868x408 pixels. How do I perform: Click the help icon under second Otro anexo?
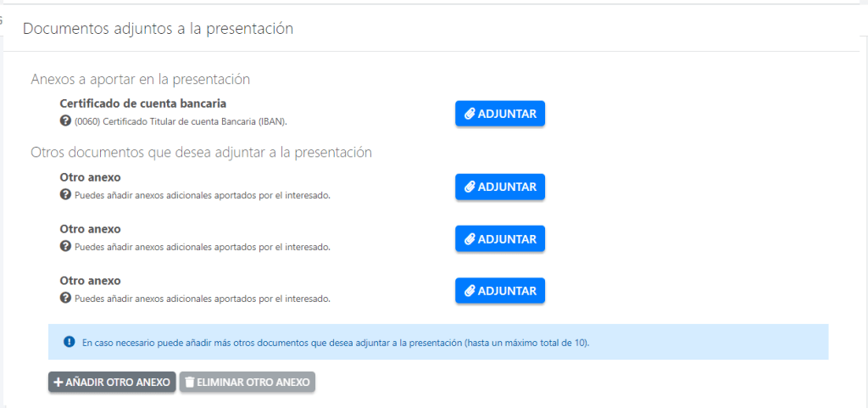click(x=65, y=246)
